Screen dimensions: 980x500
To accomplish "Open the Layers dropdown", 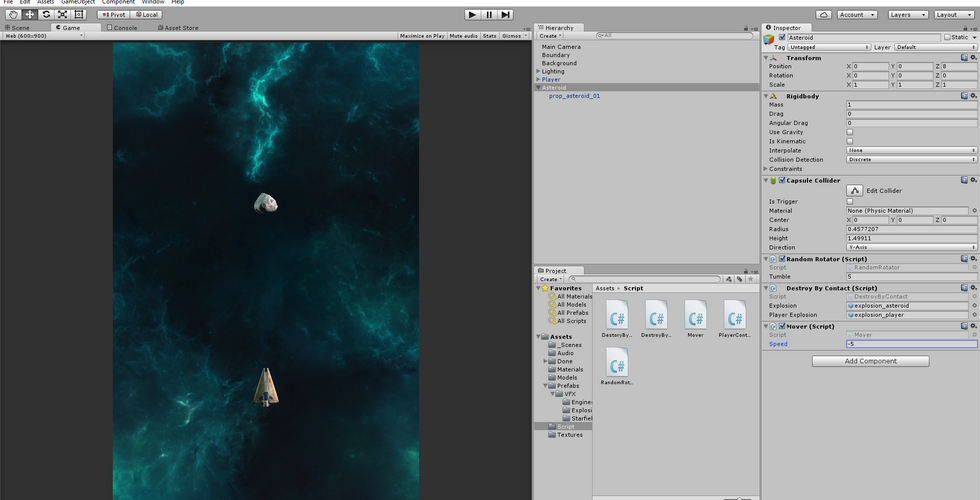I will click(906, 15).
